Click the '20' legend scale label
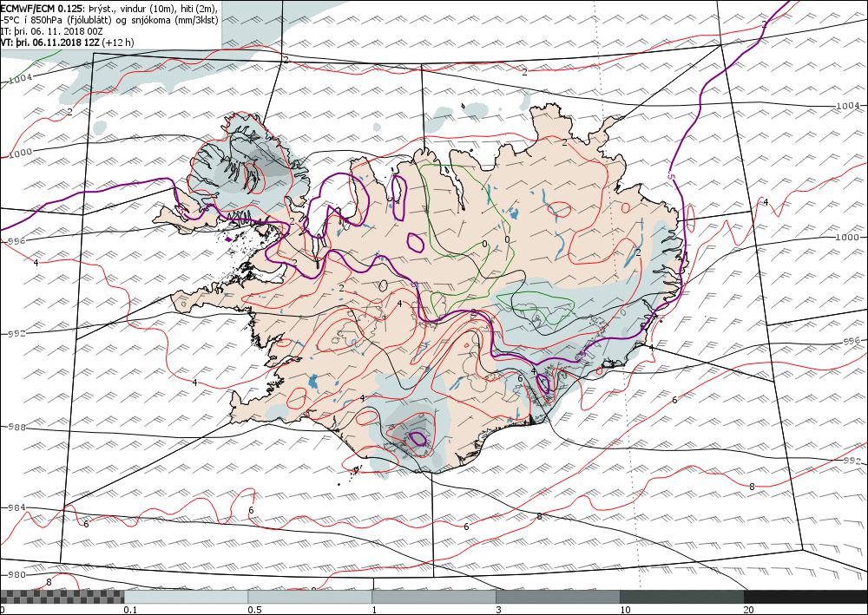The width and height of the screenshot is (868, 615). point(749,610)
